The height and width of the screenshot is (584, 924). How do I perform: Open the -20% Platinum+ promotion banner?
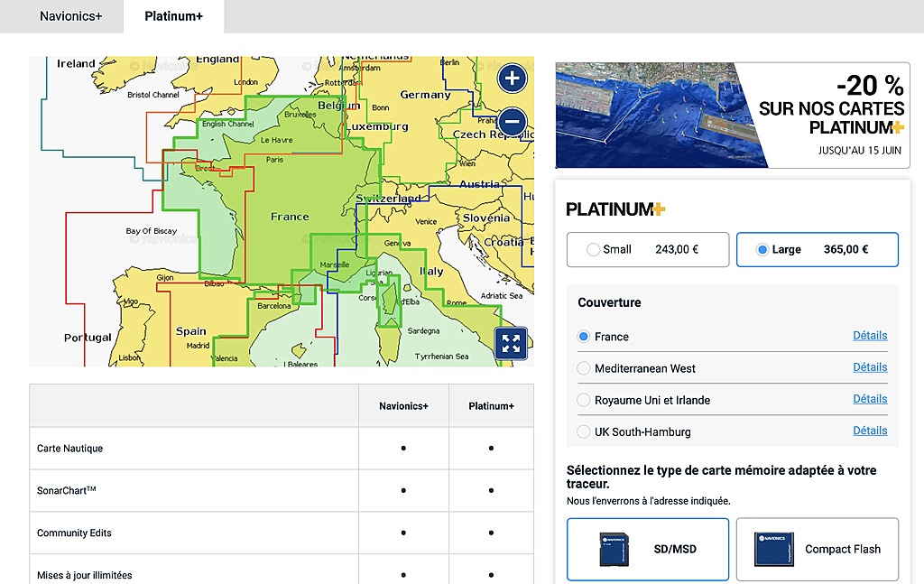click(x=733, y=115)
